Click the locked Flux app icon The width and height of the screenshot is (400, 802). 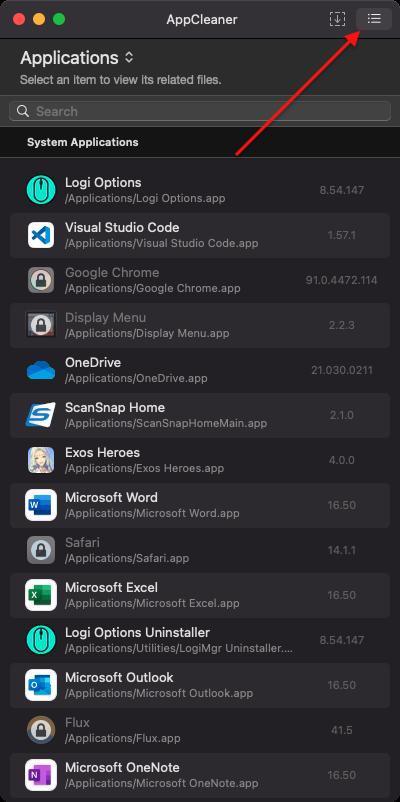coord(41,730)
